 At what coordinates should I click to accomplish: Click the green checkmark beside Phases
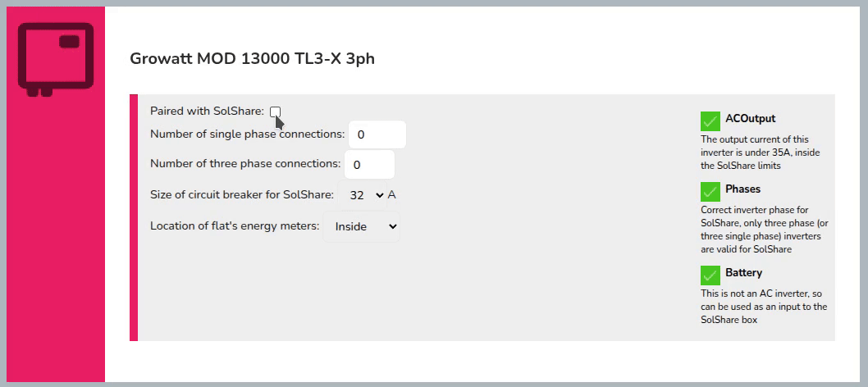(710, 191)
